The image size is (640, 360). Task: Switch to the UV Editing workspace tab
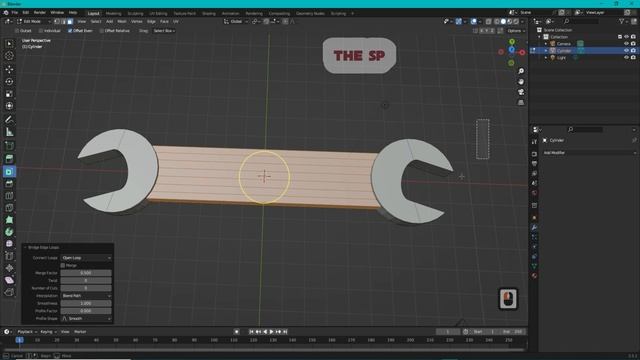[x=158, y=13]
